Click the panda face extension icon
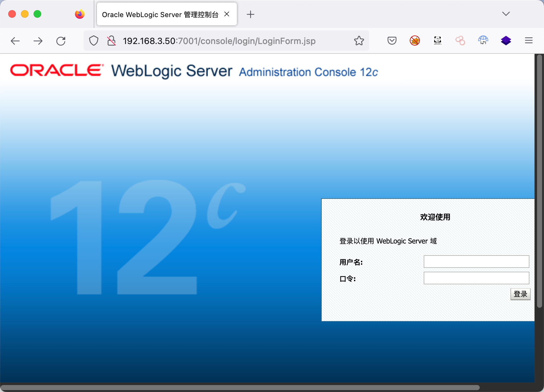This screenshot has width=544, height=392. coord(437,41)
